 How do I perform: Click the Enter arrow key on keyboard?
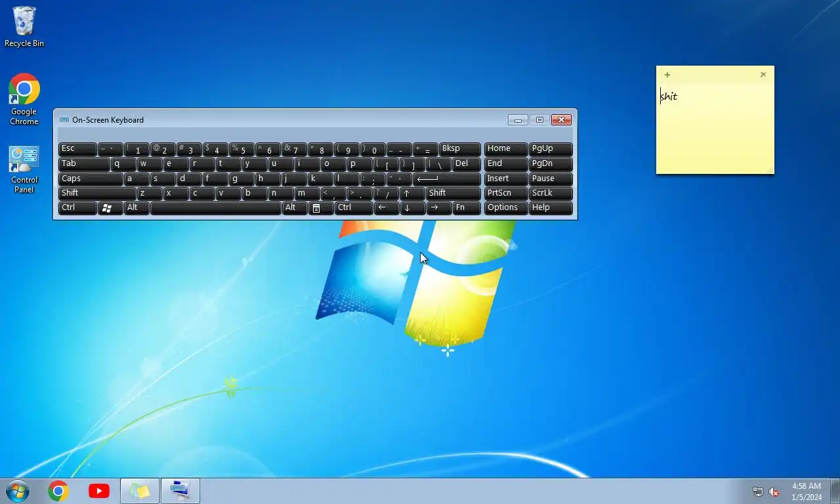coord(447,178)
